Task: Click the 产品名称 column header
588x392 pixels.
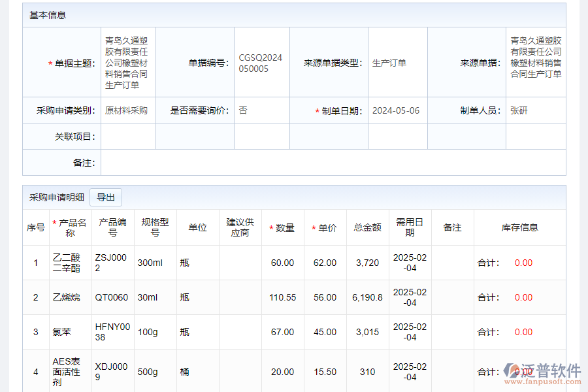Action: tap(70, 227)
